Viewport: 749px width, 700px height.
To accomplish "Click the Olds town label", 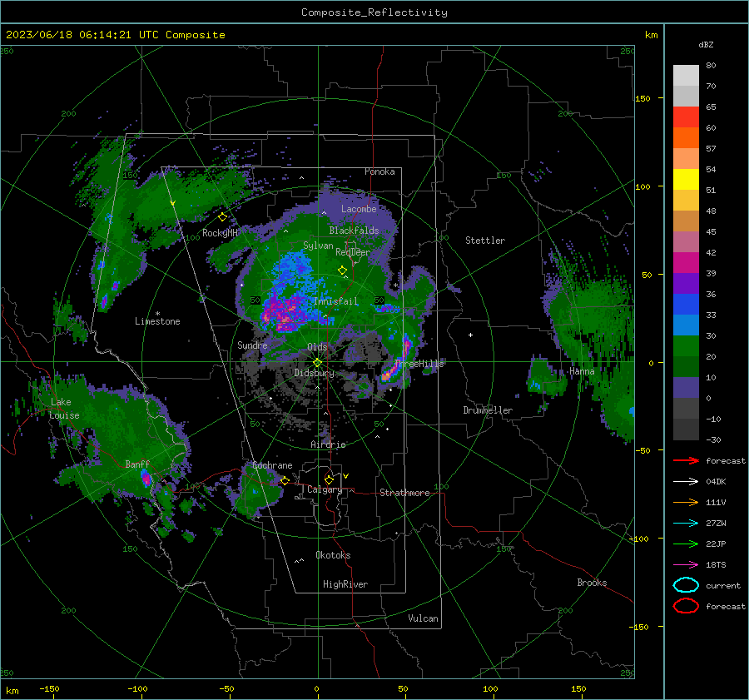I will tap(317, 347).
